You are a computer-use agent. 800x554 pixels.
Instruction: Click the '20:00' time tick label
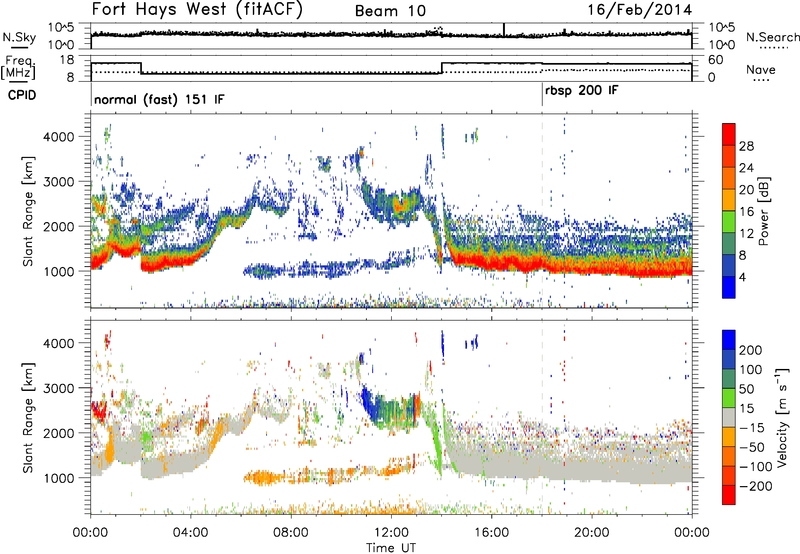[x=591, y=533]
